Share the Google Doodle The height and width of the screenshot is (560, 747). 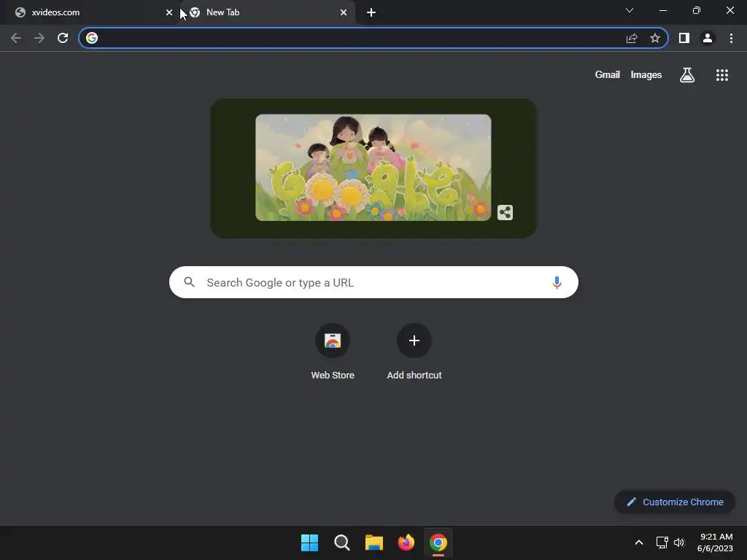click(x=505, y=212)
